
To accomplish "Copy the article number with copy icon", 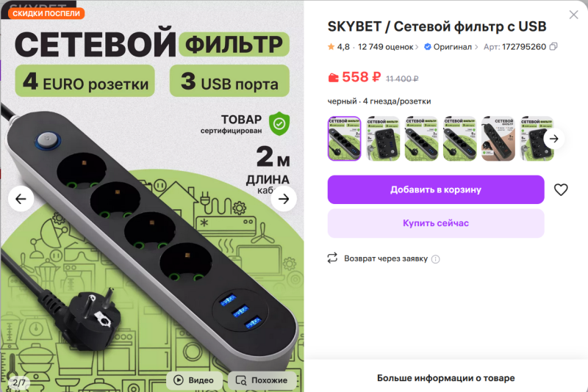I will click(x=553, y=47).
